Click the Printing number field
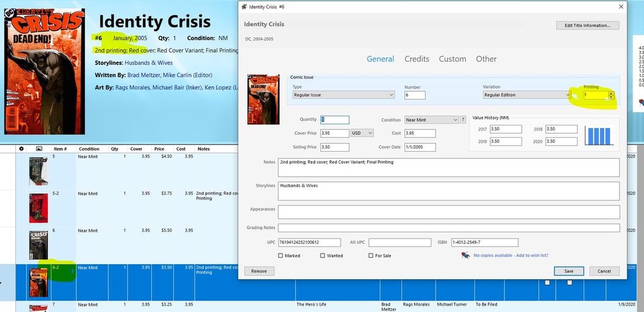Image resolution: width=644 pixels, height=312 pixels. click(596, 95)
